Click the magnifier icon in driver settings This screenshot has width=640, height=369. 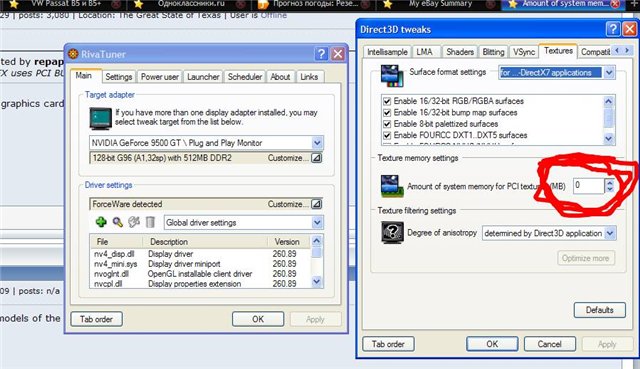tap(118, 222)
